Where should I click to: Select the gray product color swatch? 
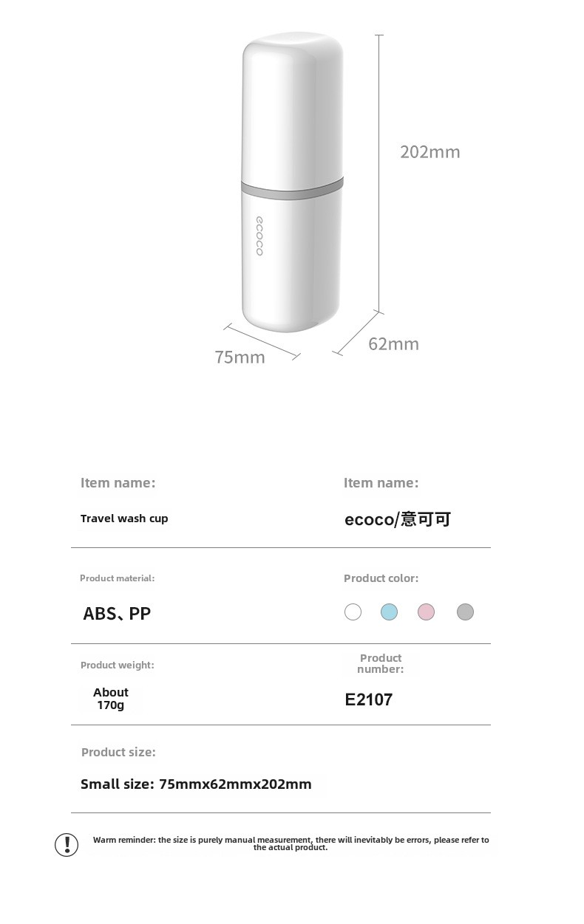click(465, 612)
